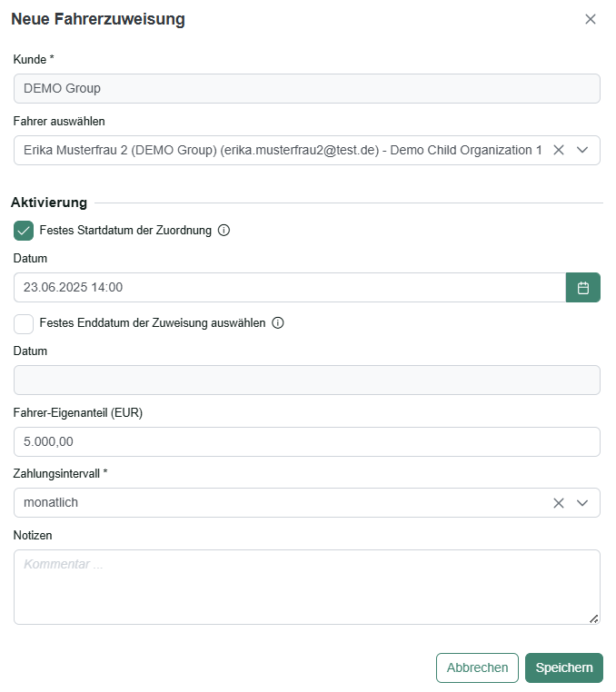Image resolution: width=616 pixels, height=692 pixels.
Task: Click the Kunde field showing DEMO Group
Action: click(x=306, y=89)
